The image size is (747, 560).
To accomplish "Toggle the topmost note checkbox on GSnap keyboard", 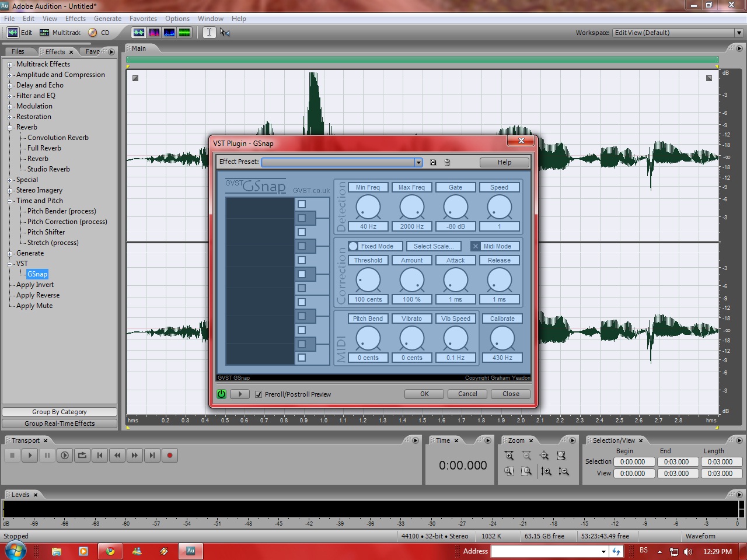I will tap(302, 204).
